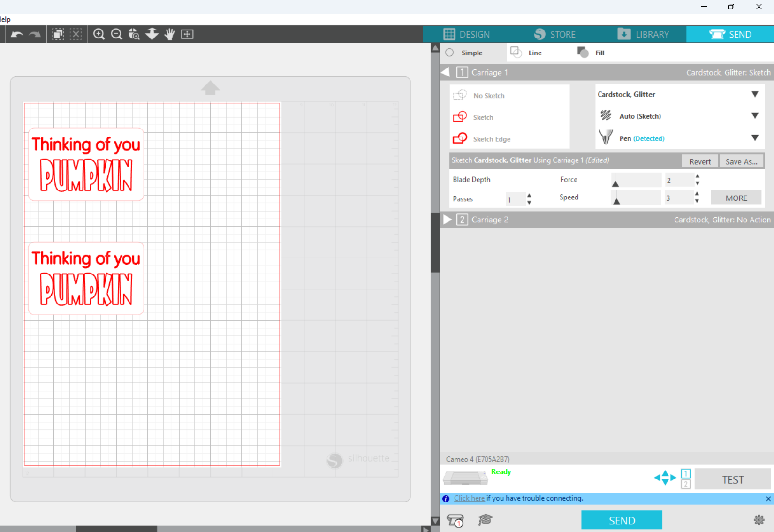Click the large SEND button
The height and width of the screenshot is (532, 774).
point(622,520)
